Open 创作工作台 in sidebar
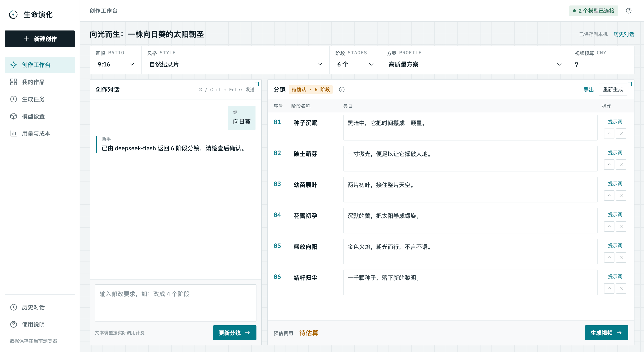The height and width of the screenshot is (352, 644). (x=40, y=65)
